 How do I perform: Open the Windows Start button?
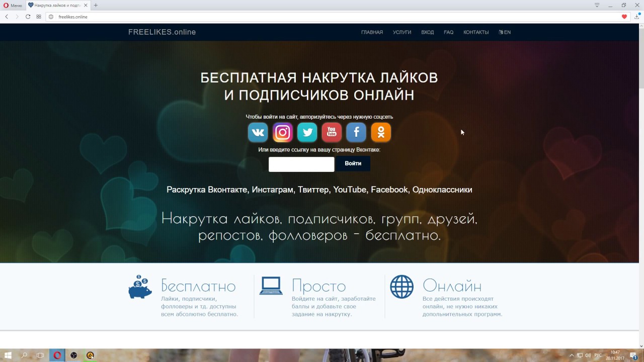(x=8, y=355)
